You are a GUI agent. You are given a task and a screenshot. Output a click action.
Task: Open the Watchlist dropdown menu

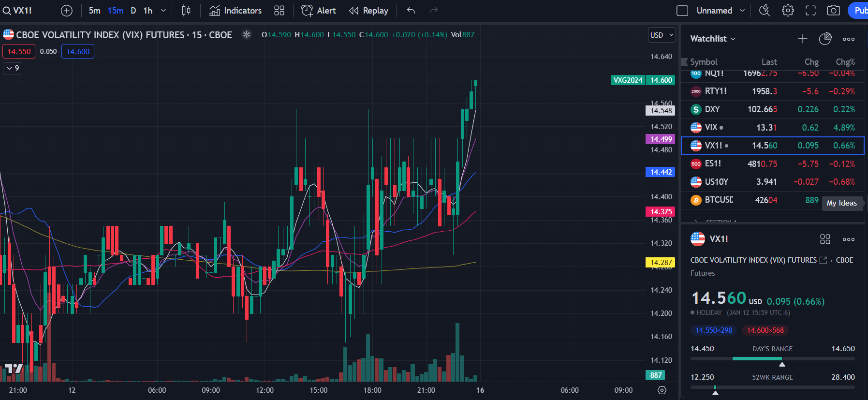click(713, 39)
